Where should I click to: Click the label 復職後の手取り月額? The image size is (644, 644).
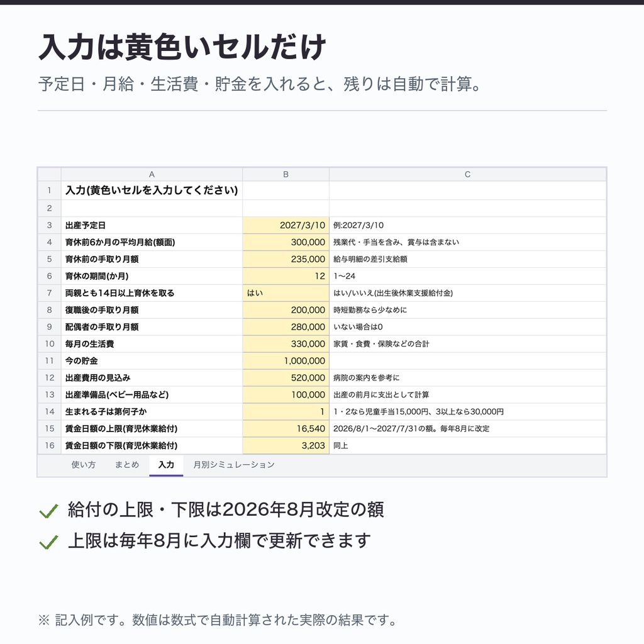tap(102, 309)
